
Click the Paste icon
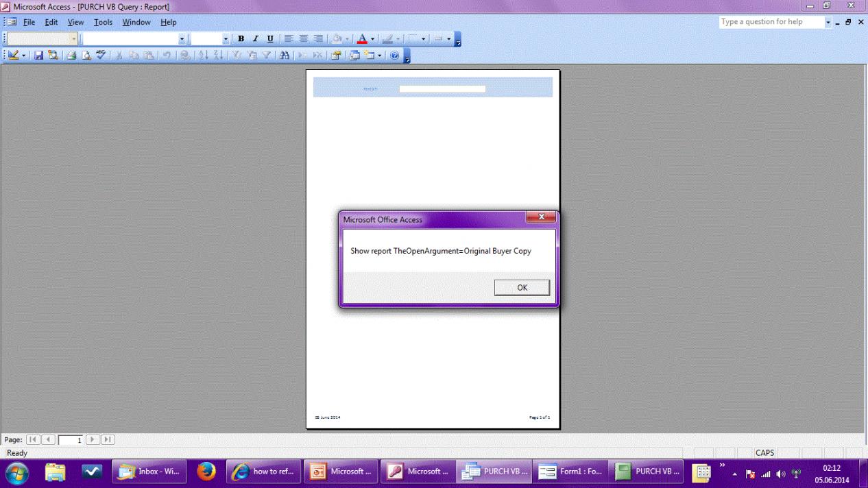[149, 56]
